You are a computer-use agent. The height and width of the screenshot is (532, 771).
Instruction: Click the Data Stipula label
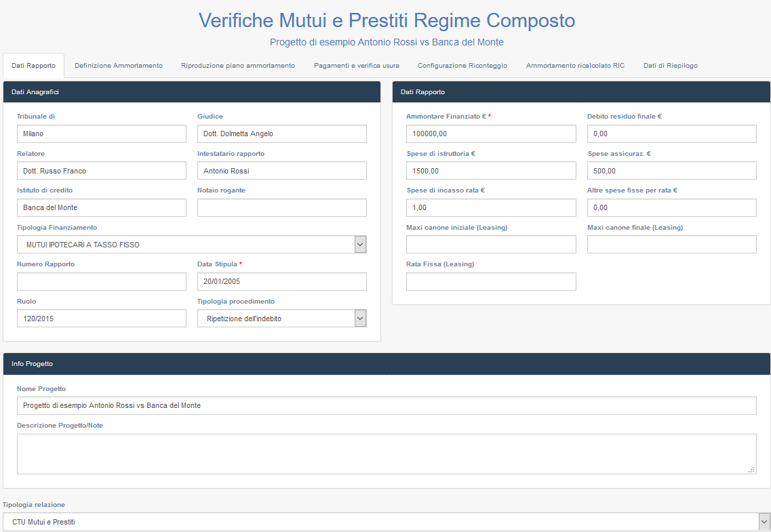point(218,264)
